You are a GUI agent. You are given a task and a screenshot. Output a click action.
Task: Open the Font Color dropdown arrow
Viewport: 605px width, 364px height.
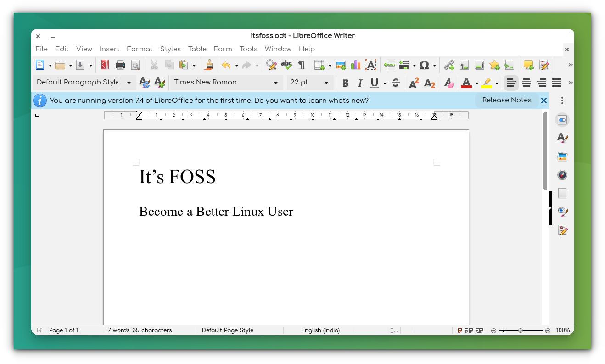pos(476,84)
